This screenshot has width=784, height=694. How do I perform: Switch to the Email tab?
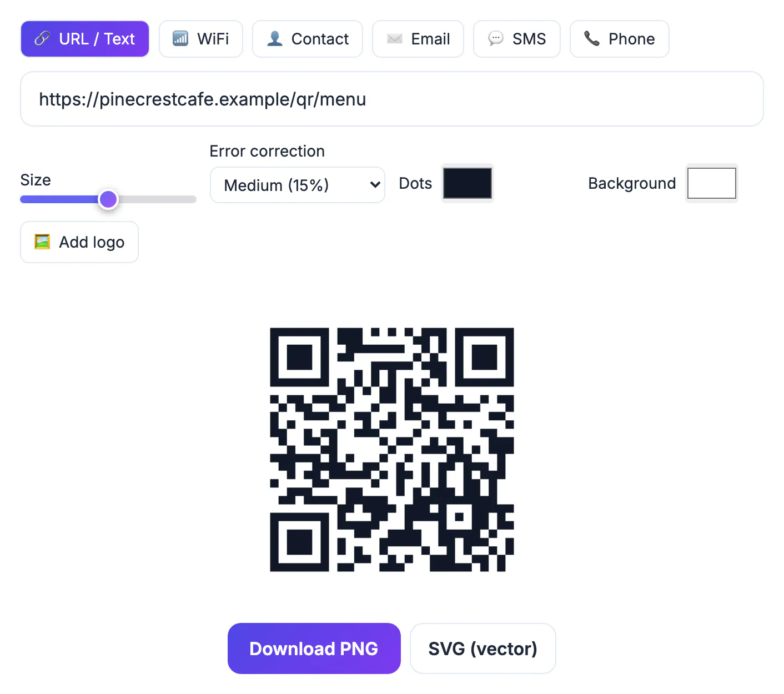(x=418, y=39)
